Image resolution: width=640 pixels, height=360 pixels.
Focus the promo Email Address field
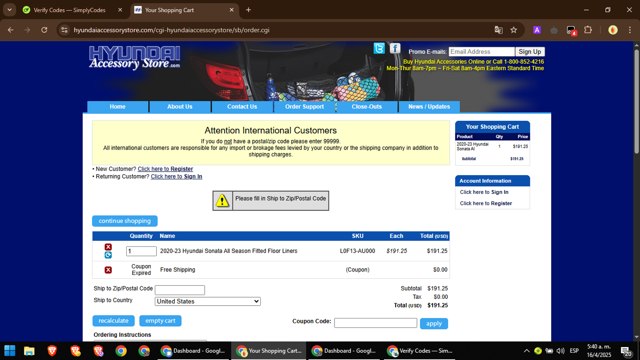(x=482, y=51)
